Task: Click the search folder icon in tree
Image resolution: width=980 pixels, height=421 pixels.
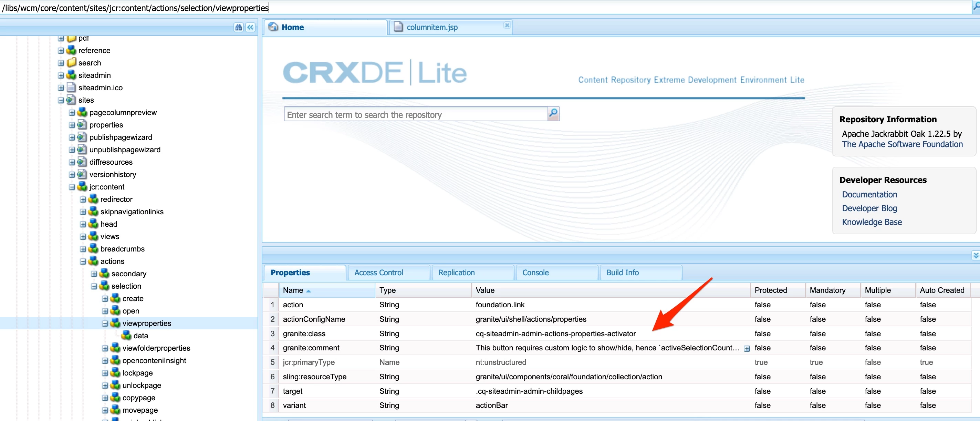Action: tap(71, 63)
